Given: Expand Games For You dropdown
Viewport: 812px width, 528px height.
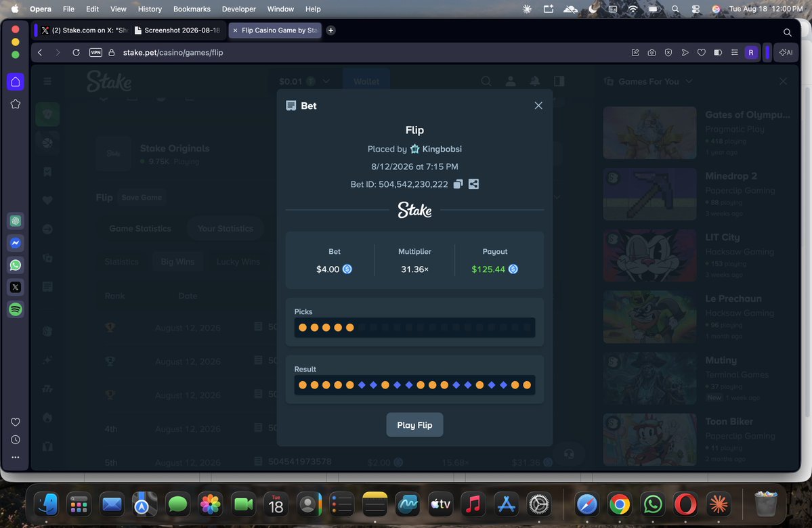Looking at the screenshot, I should [x=689, y=81].
